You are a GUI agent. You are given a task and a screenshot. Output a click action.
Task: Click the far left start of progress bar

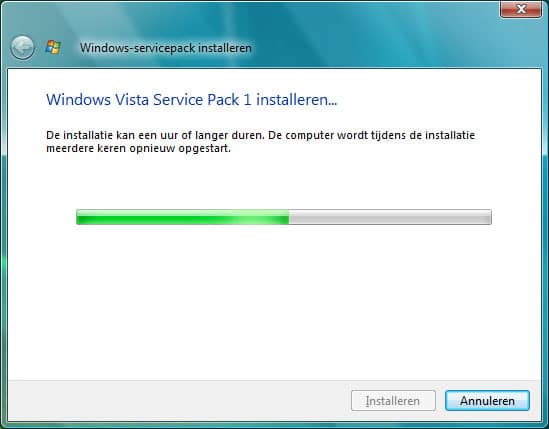(79, 217)
